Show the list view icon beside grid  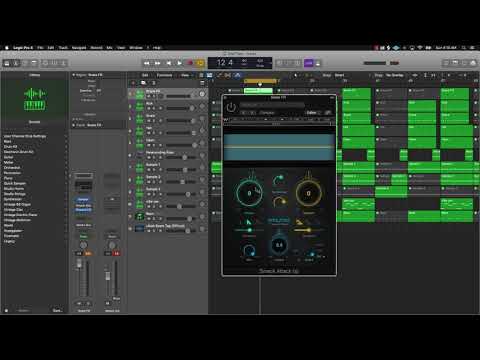tap(201, 75)
